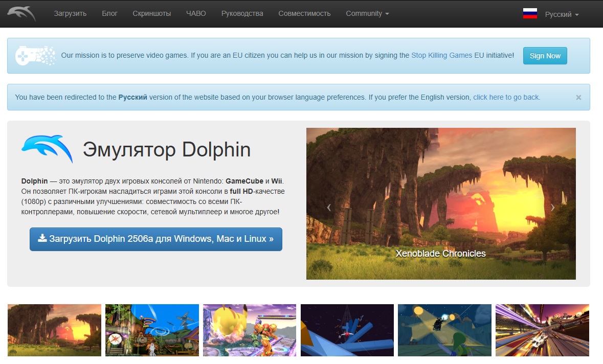The image size is (603, 364).
Task: Open Совместимость page
Action: [304, 13]
